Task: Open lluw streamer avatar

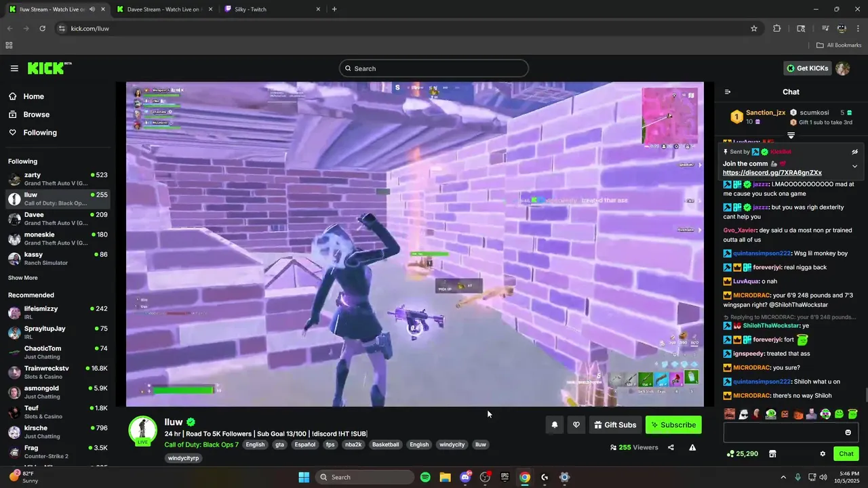Action: click(143, 430)
